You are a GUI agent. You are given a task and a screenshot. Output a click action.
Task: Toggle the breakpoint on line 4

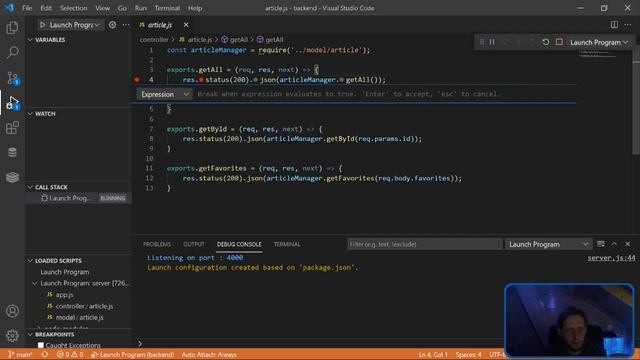click(x=137, y=80)
